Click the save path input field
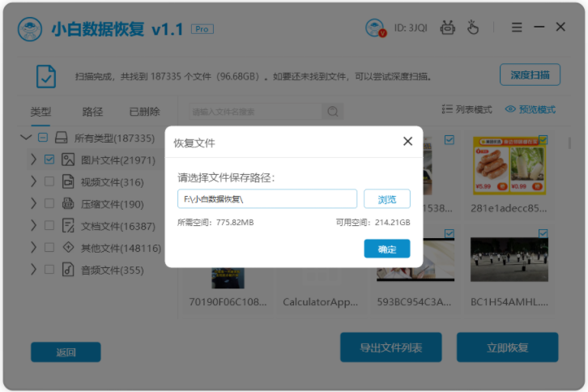The height and width of the screenshot is (392, 588). click(267, 198)
